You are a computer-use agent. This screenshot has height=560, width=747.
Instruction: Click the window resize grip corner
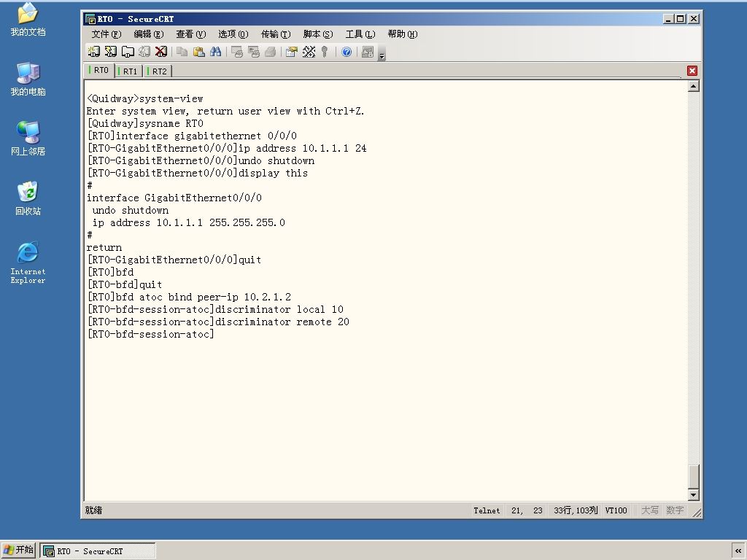[x=697, y=513]
